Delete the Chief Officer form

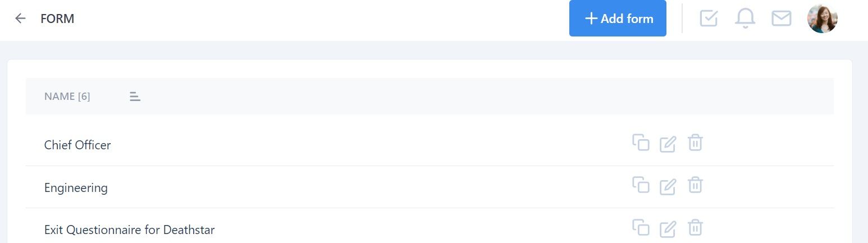695,143
